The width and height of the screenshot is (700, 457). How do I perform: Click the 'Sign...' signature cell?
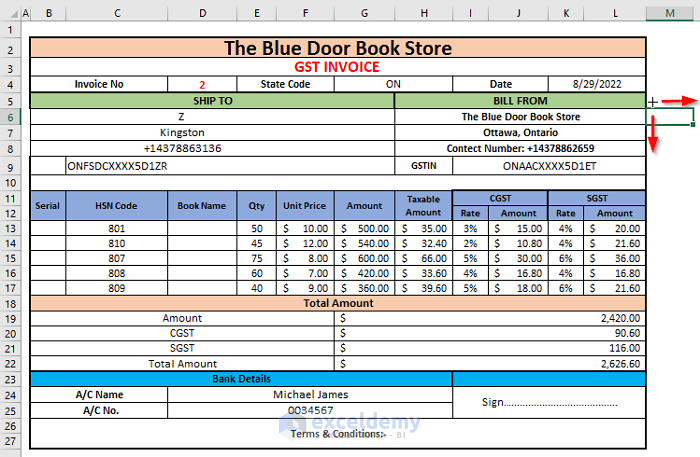click(x=549, y=403)
